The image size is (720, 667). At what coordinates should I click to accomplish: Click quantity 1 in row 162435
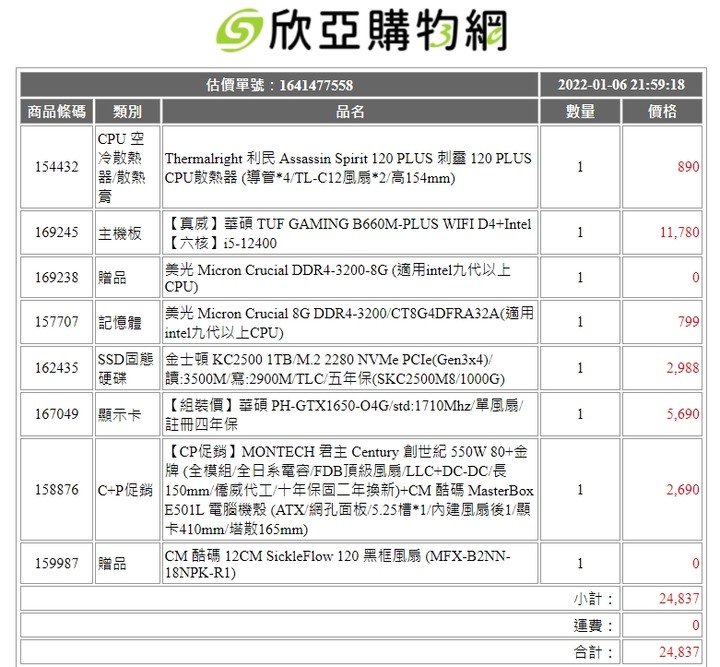click(x=580, y=368)
